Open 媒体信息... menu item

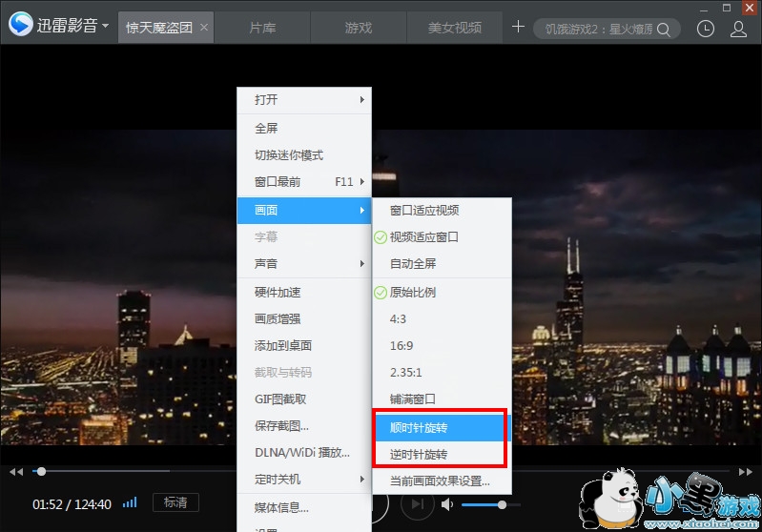pyautogui.click(x=304, y=508)
